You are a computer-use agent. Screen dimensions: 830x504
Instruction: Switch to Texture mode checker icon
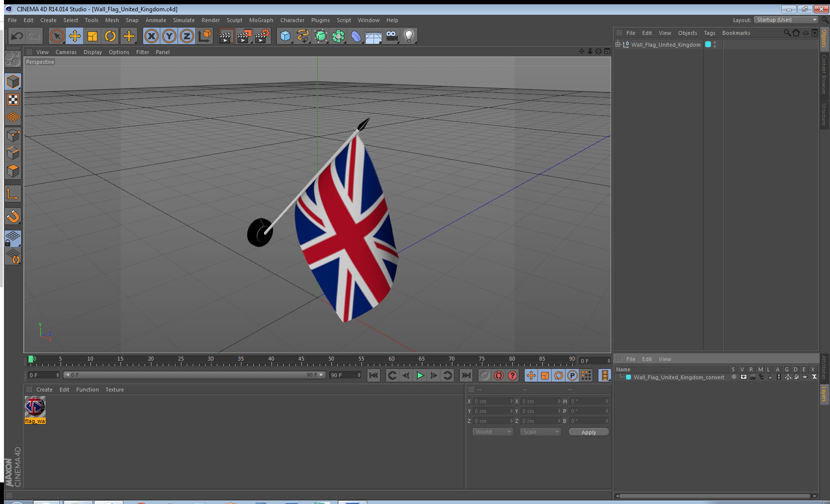pos(13,100)
